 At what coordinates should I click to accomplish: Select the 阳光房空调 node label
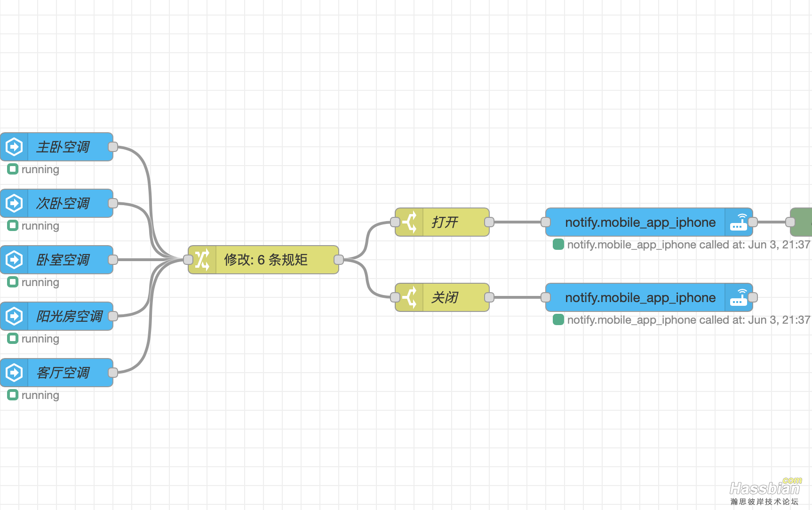[x=70, y=316]
